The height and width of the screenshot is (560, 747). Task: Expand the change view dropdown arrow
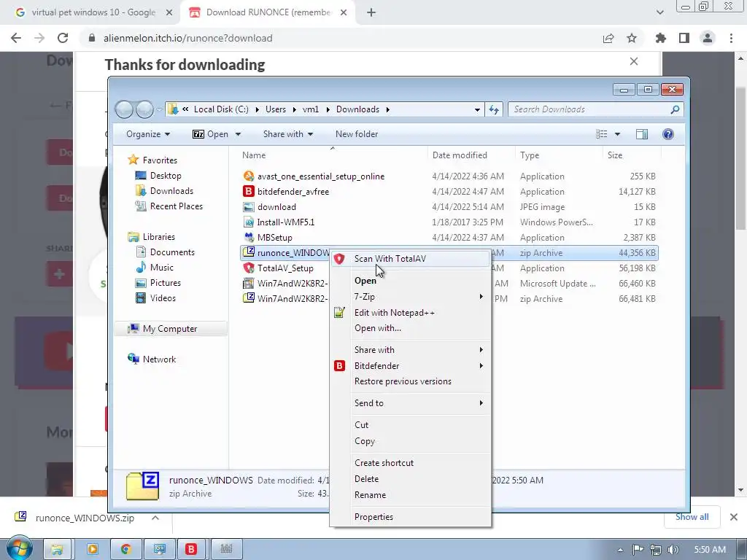click(x=617, y=134)
